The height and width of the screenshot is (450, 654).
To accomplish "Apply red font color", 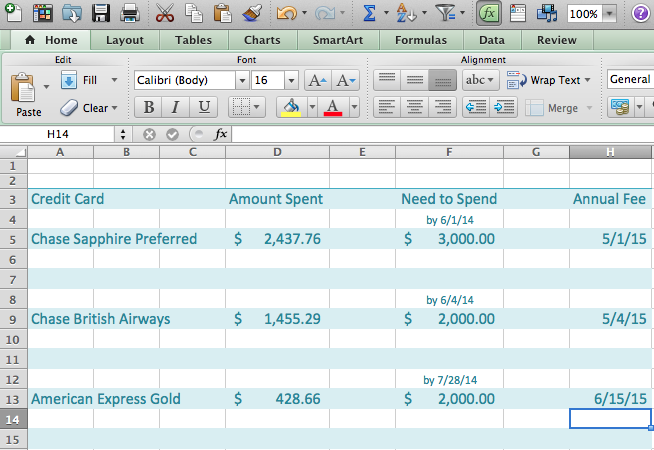I will tap(333, 108).
